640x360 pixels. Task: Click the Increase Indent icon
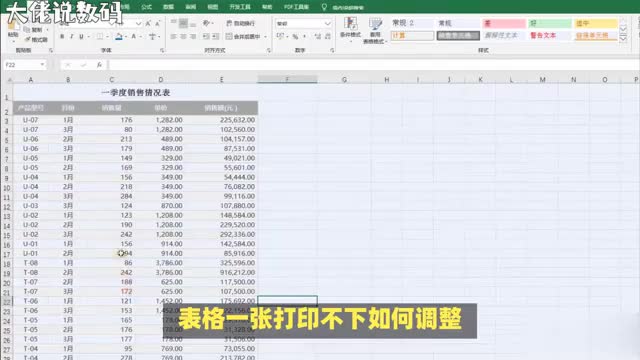click(x=216, y=37)
